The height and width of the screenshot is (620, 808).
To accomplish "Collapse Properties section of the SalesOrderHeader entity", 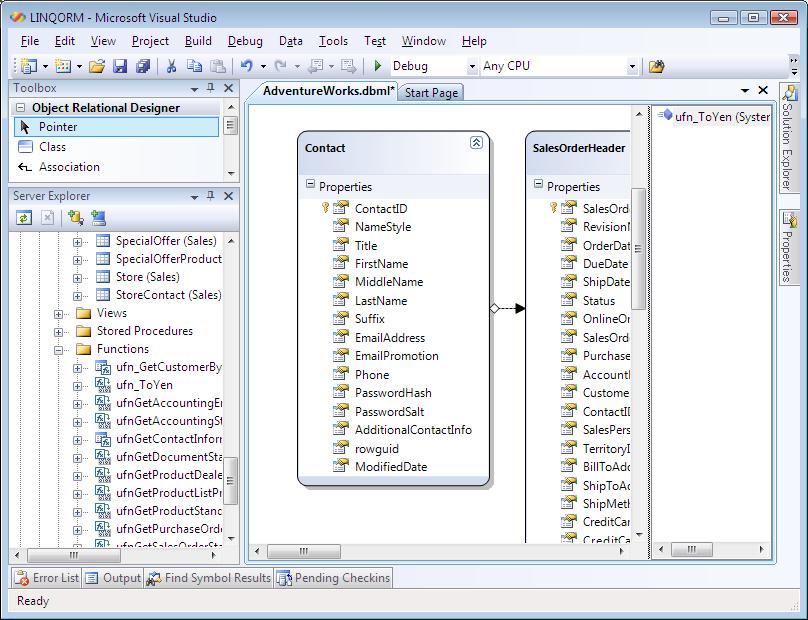I will coord(538,183).
